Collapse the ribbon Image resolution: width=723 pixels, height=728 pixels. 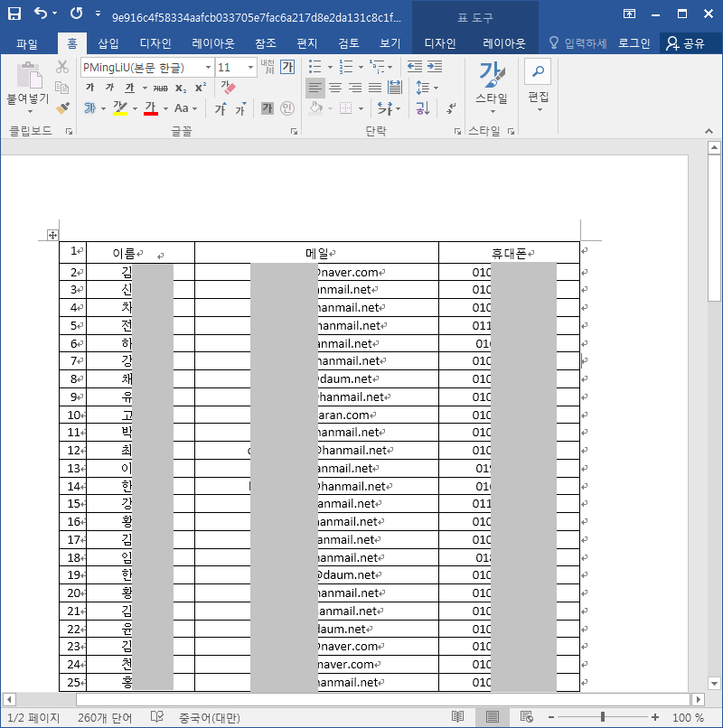click(709, 131)
